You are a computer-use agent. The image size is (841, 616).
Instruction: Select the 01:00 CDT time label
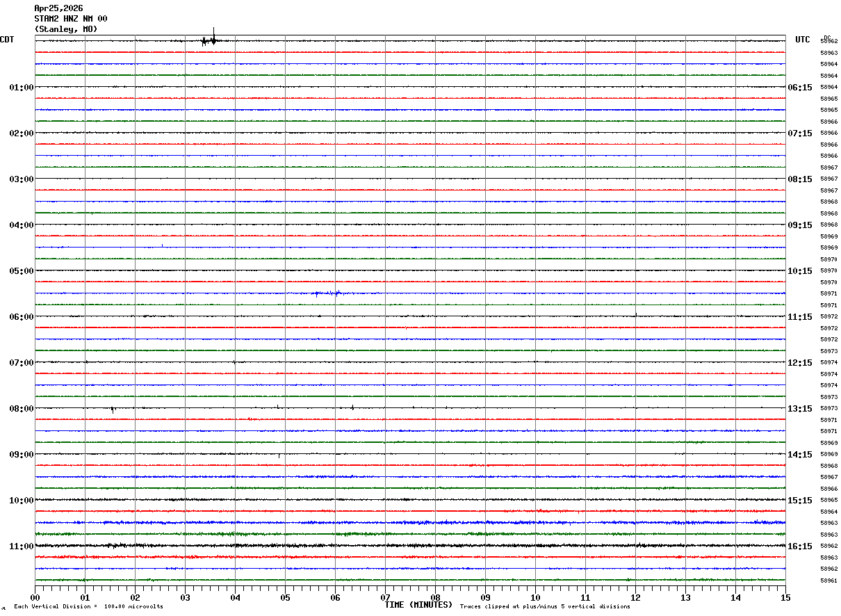(x=22, y=88)
